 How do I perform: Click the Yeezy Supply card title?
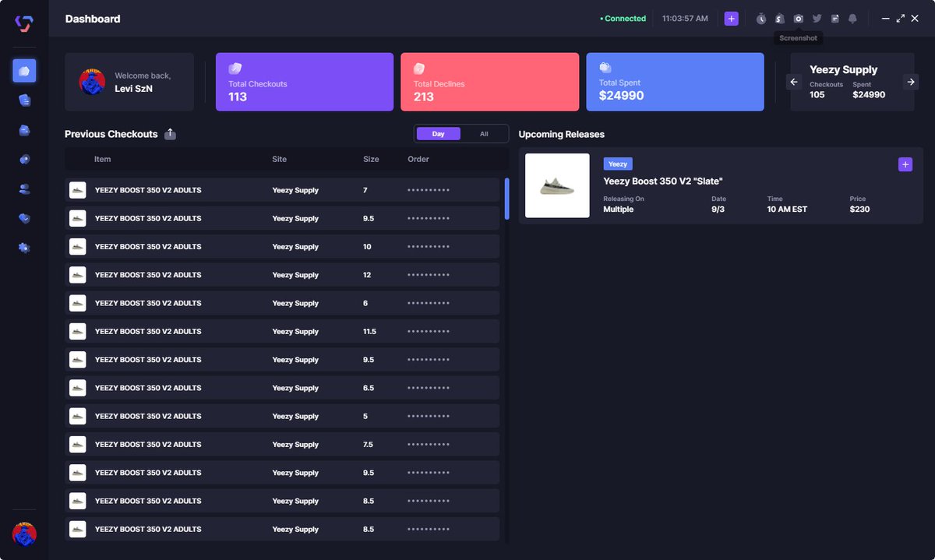[843, 70]
